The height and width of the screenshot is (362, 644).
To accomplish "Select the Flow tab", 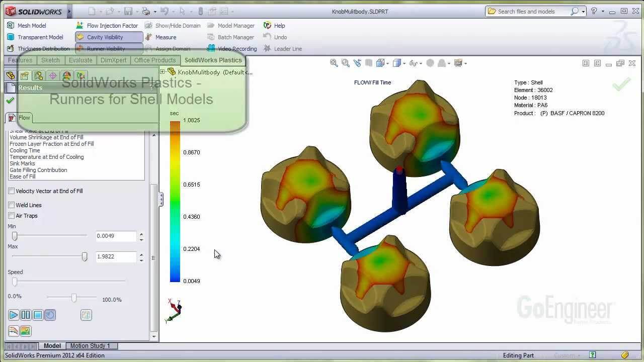I will (19, 118).
